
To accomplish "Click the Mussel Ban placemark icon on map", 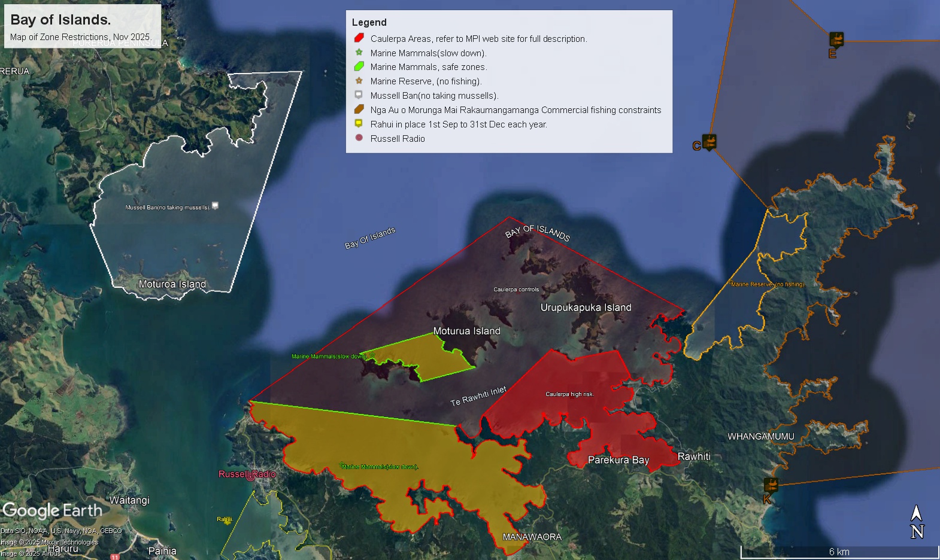I will click(215, 205).
